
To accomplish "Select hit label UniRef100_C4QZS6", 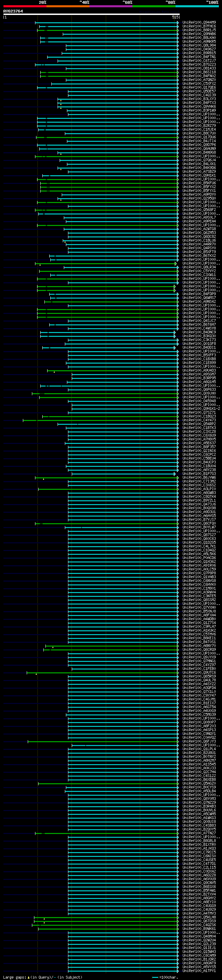I will pyautogui.click(x=199, y=925).
